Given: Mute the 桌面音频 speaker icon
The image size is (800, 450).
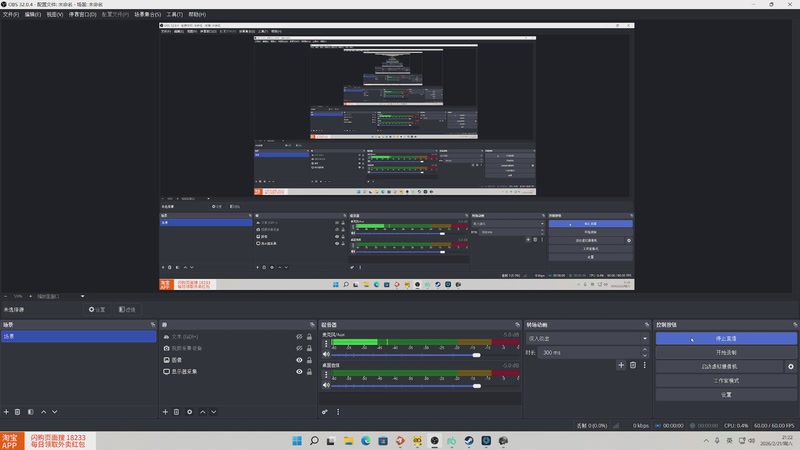Looking at the screenshot, I should (327, 385).
